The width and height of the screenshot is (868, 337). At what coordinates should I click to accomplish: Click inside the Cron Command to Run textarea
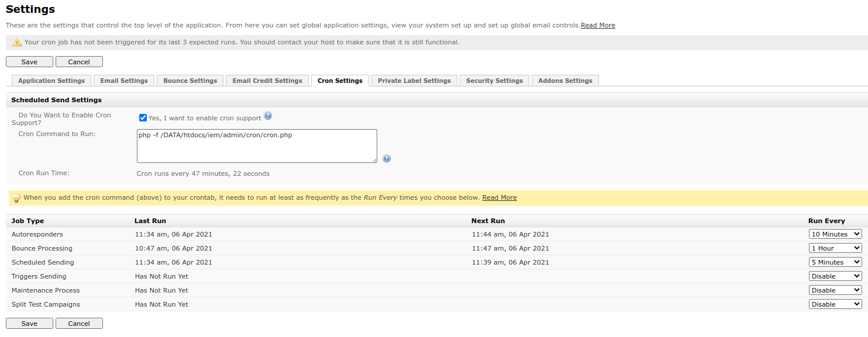coord(257,146)
